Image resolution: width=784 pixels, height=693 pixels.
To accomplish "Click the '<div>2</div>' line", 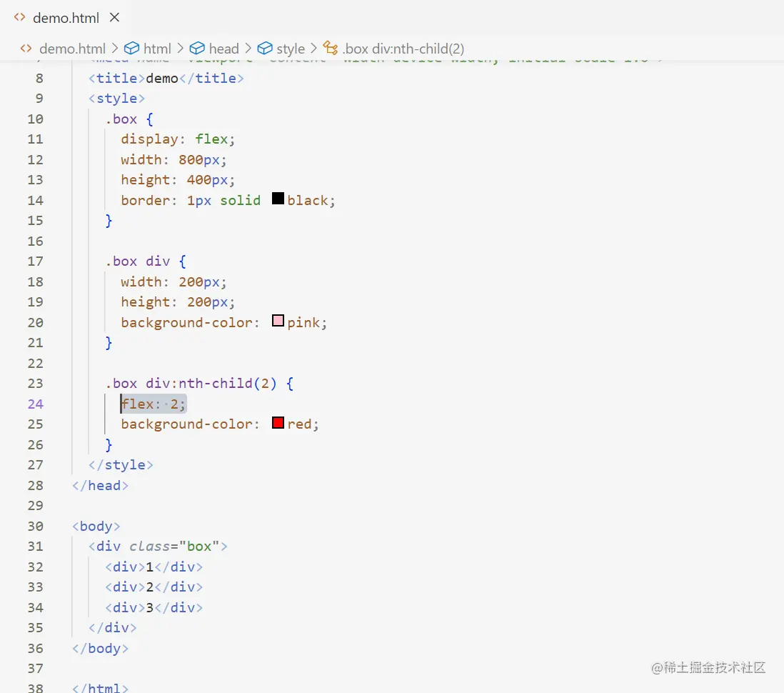I will pos(154,587).
